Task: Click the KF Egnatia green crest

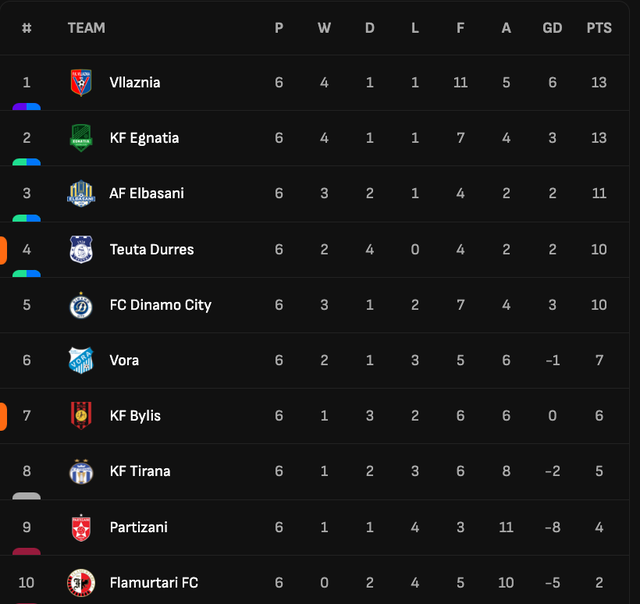Action: coord(81,138)
